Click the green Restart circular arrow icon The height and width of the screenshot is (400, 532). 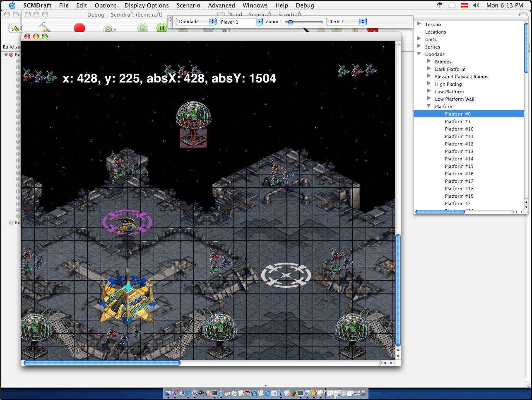[143, 28]
